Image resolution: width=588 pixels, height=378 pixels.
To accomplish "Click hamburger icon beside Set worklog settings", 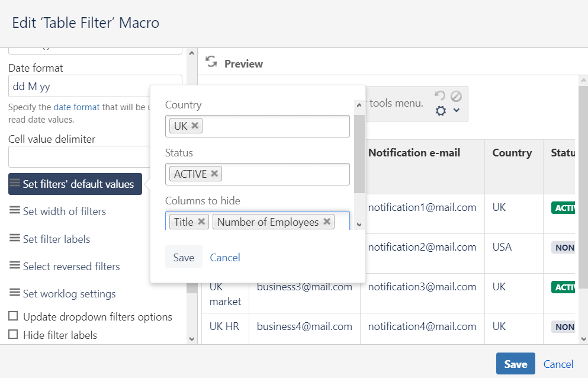I will 15,293.
